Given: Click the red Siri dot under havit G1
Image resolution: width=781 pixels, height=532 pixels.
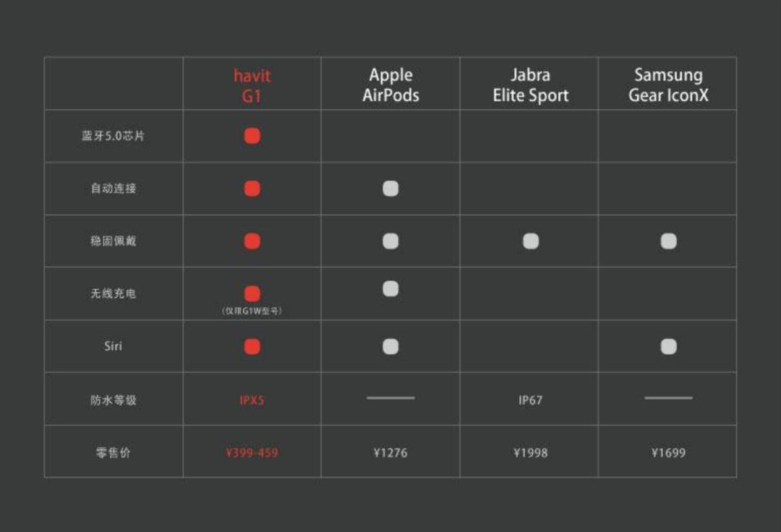Looking at the screenshot, I should pyautogui.click(x=252, y=346).
